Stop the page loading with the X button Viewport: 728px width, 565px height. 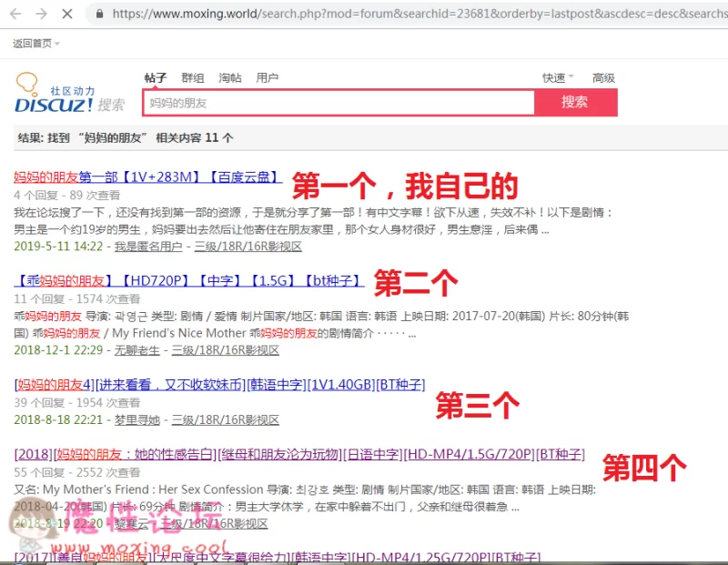(67, 14)
